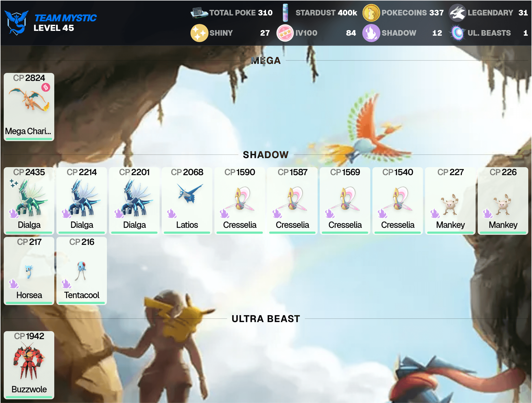Select the Buzzwole sprite
Viewport: 532px width, 403px height.
click(29, 361)
